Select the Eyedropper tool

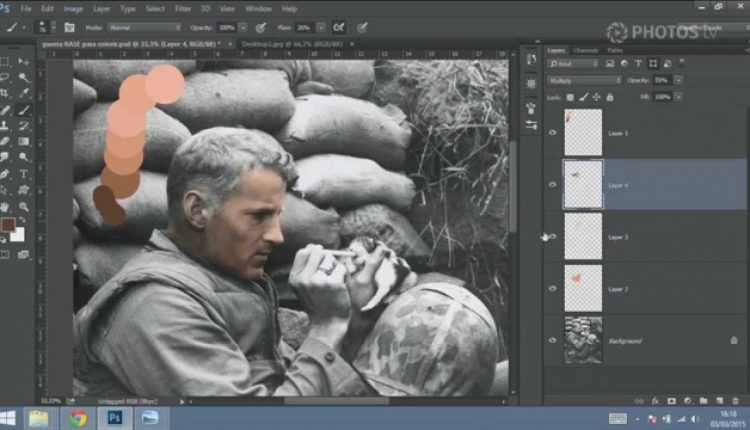point(23,93)
